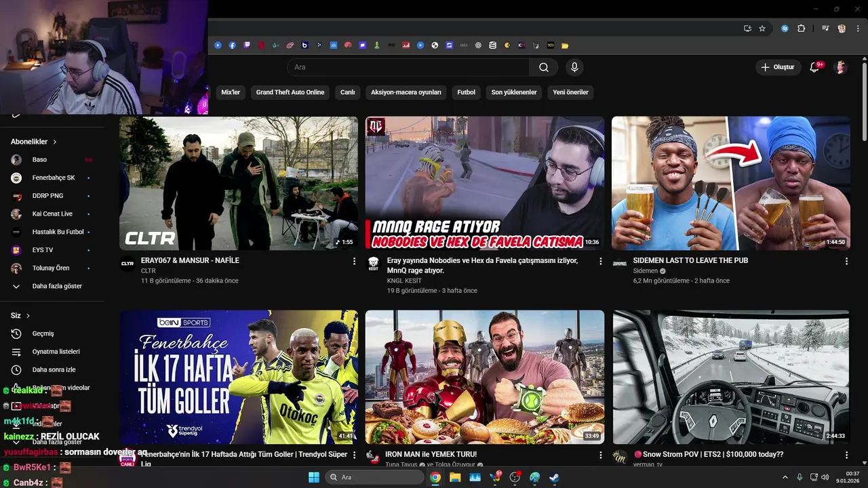The height and width of the screenshot is (488, 868).
Task: Open the Facebook bookmark icon
Action: pos(232,45)
